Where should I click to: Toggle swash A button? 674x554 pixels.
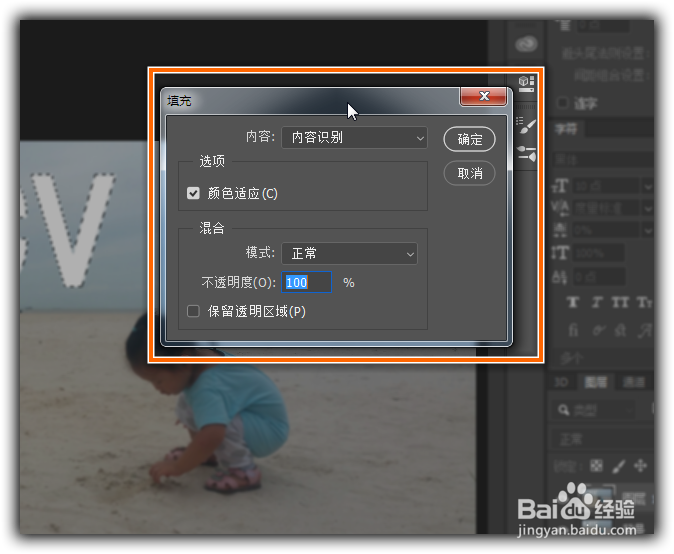point(644,330)
